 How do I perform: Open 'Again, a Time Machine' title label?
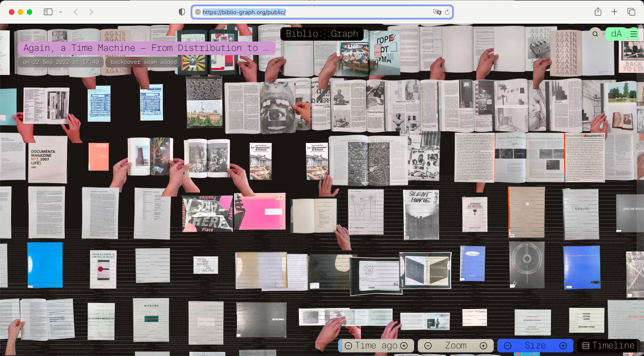(146, 48)
